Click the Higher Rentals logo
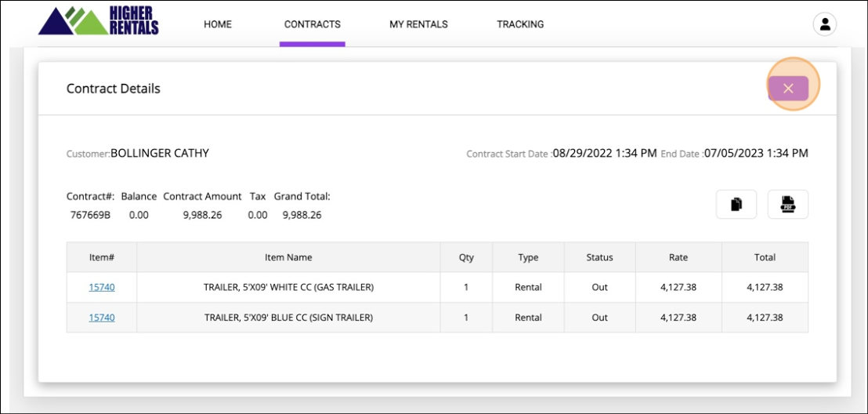 tap(98, 21)
